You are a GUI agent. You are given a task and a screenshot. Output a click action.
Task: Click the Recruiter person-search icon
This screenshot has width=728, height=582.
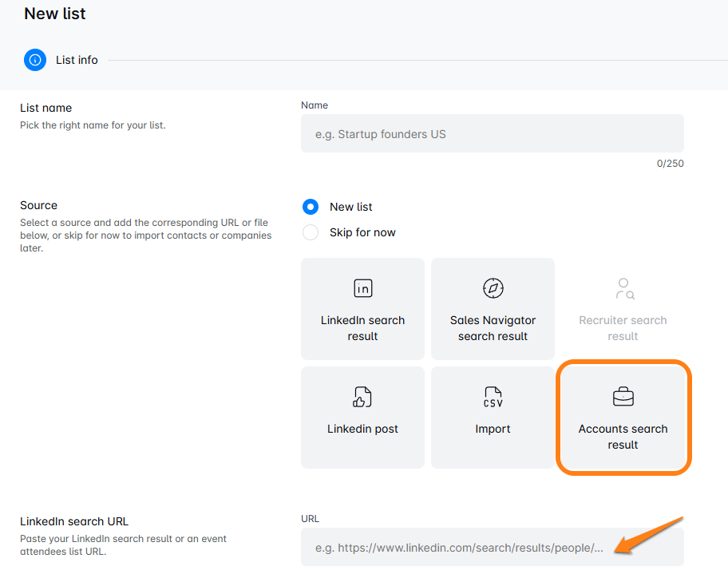(x=623, y=288)
